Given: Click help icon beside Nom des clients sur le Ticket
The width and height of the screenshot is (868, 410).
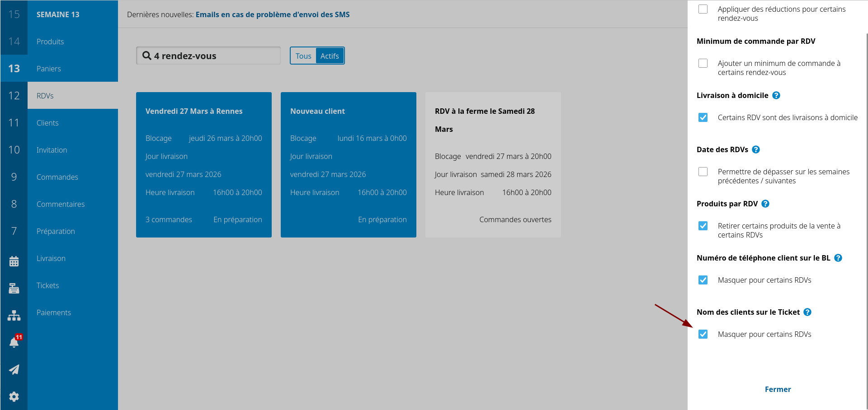Looking at the screenshot, I should (807, 312).
